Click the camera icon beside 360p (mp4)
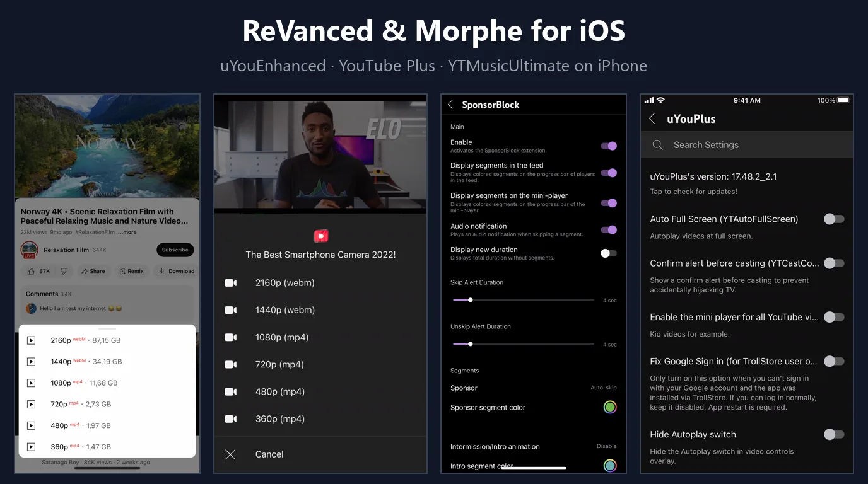 tap(231, 419)
